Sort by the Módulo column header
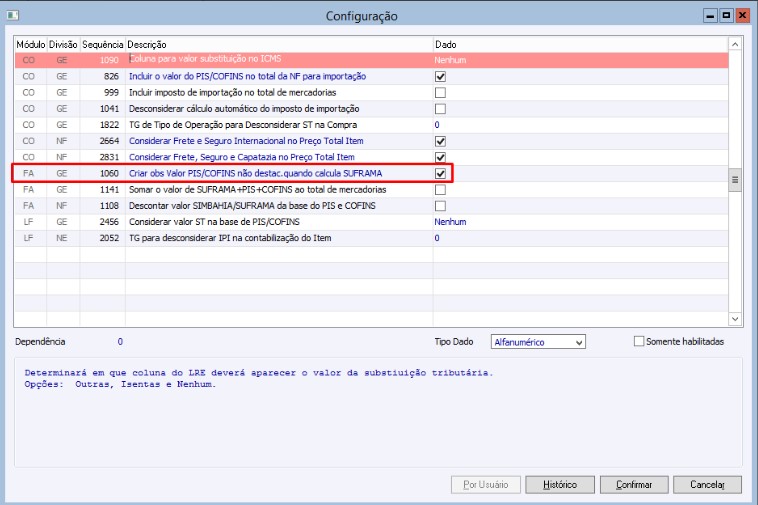Image resolution: width=758 pixels, height=505 pixels. 30,44
